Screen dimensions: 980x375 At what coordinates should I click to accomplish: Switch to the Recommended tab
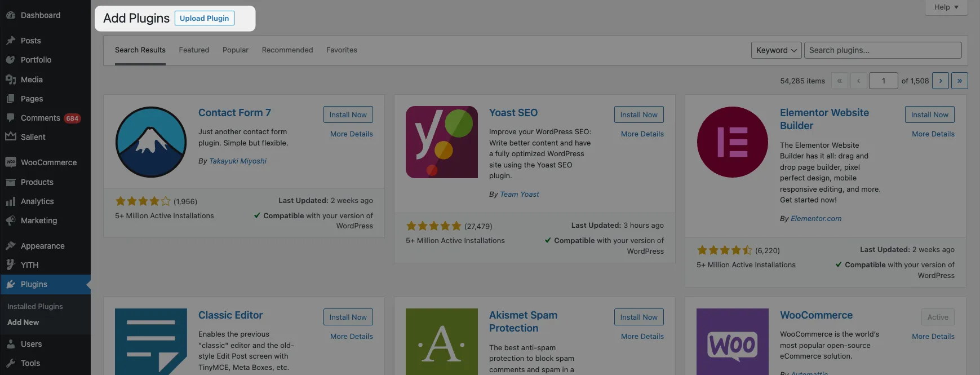[287, 50]
